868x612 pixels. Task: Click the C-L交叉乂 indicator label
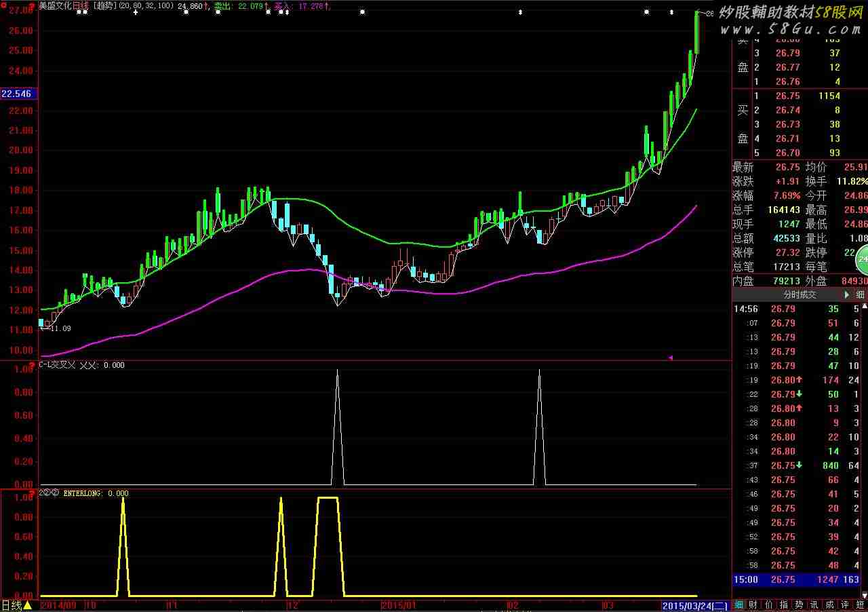(x=57, y=365)
